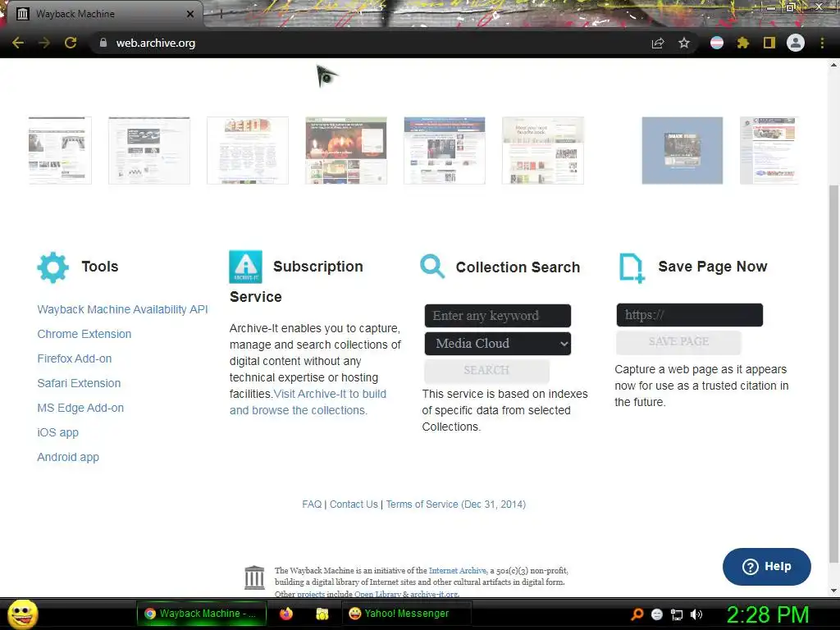Launch Firefox from the taskbar

(x=286, y=614)
